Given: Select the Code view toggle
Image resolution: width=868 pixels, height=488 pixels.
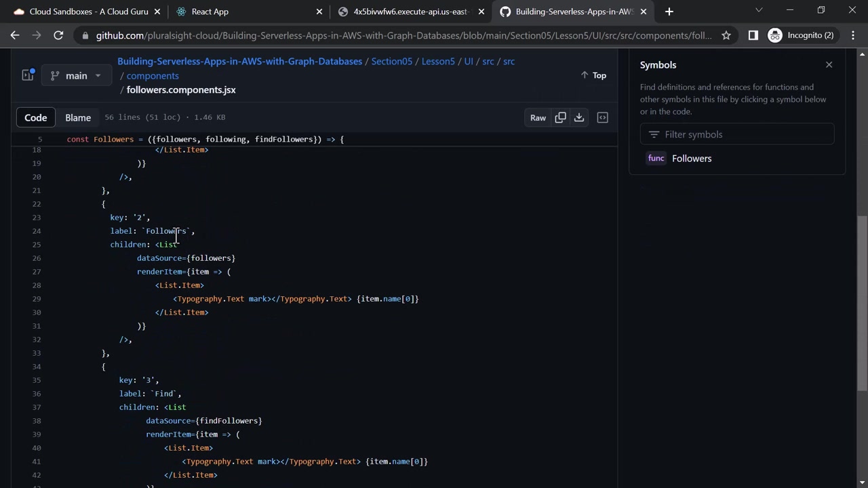Looking at the screenshot, I should point(36,117).
